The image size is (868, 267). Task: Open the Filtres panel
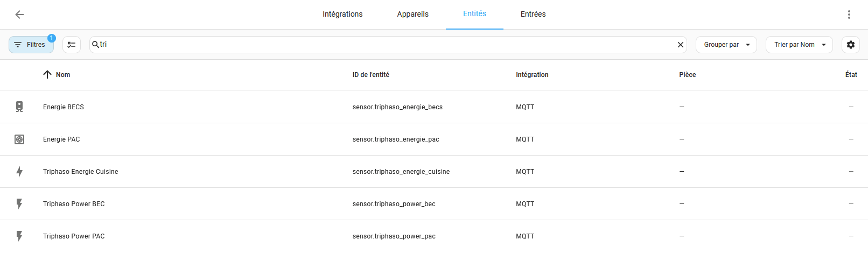[x=31, y=45]
